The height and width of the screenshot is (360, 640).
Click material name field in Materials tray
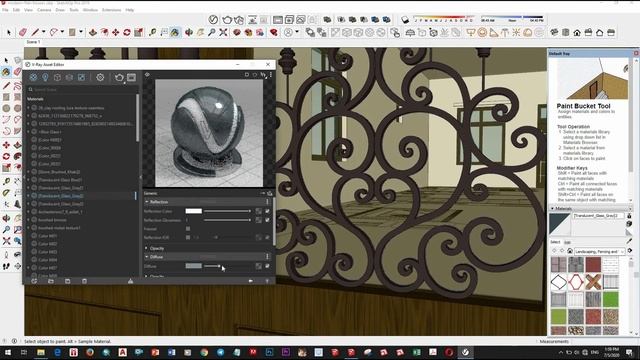point(599,216)
